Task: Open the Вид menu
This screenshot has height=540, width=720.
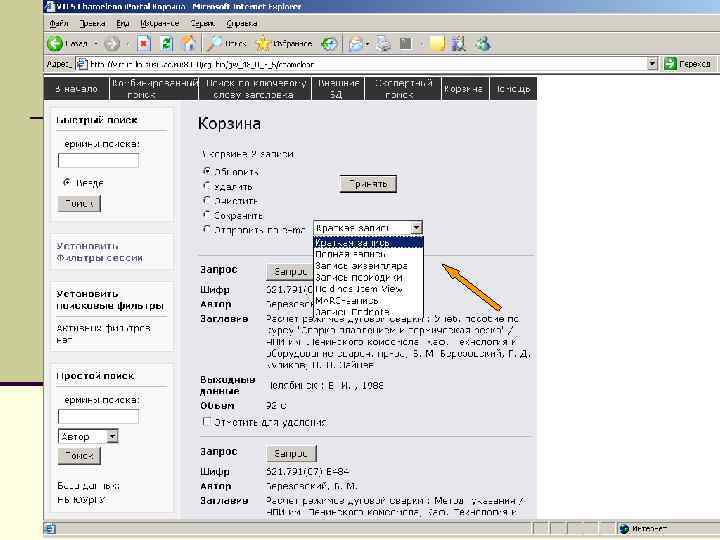Action: (x=123, y=23)
